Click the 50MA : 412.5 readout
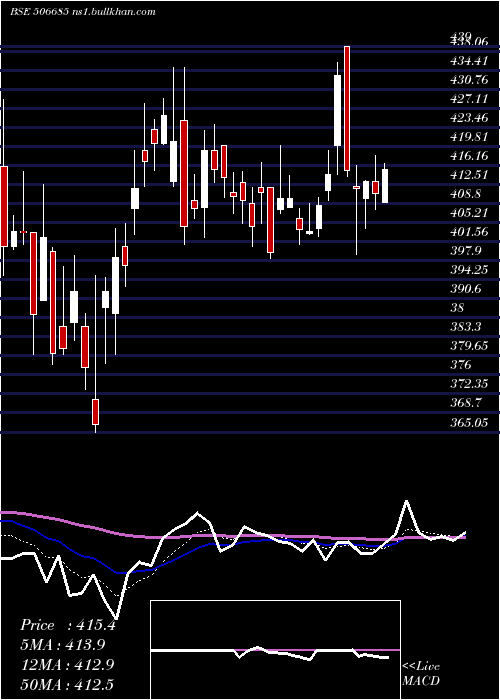Screen dimensions: 500x700 tap(67, 684)
